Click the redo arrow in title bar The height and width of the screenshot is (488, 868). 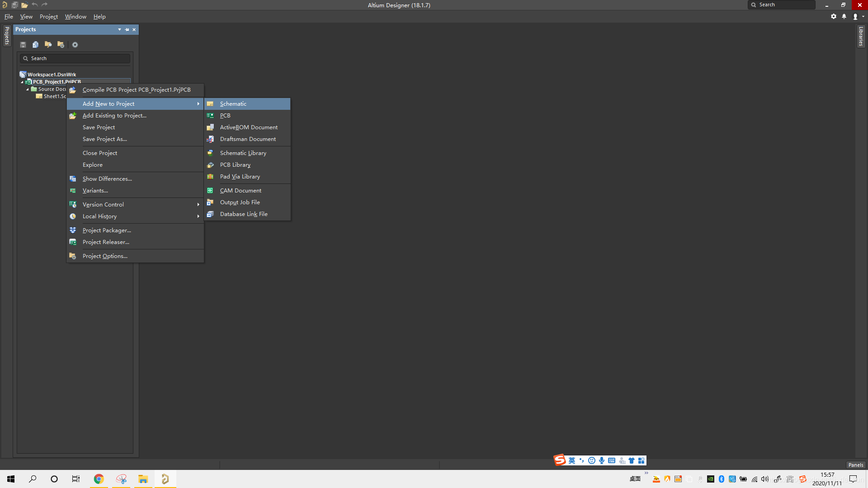click(44, 5)
